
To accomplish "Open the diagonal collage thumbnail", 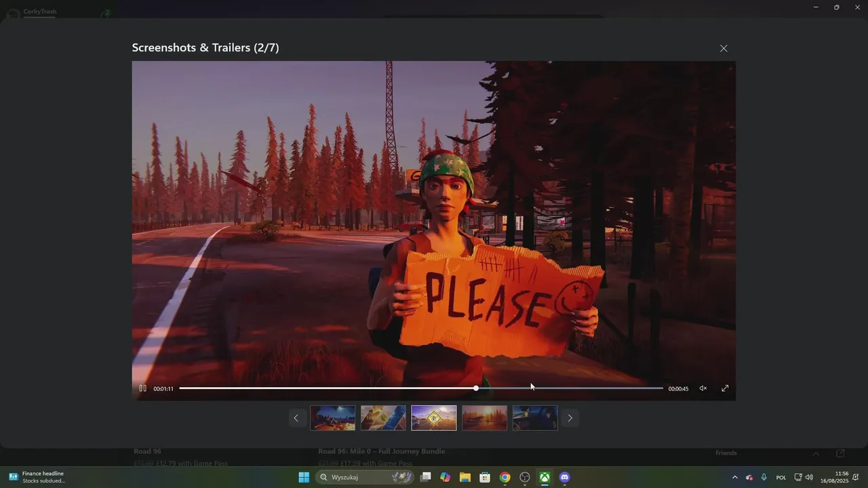I will point(383,418).
